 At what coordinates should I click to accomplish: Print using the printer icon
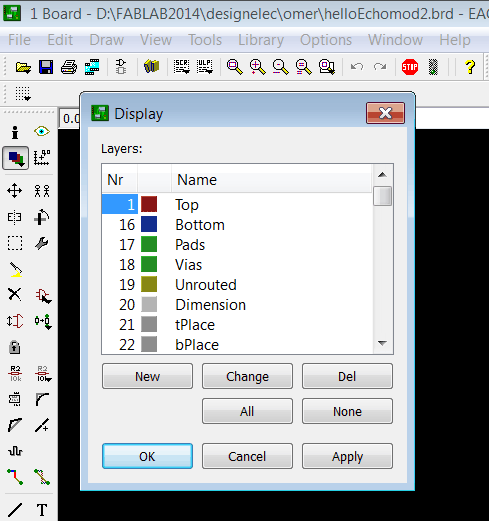pos(69,67)
